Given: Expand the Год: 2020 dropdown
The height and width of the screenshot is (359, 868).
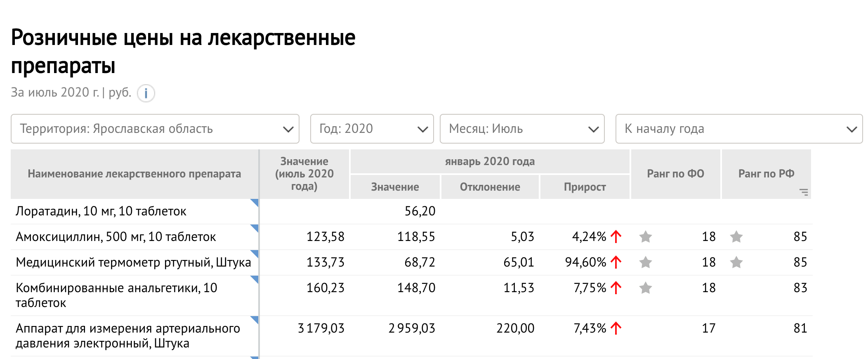Looking at the screenshot, I should (x=372, y=129).
